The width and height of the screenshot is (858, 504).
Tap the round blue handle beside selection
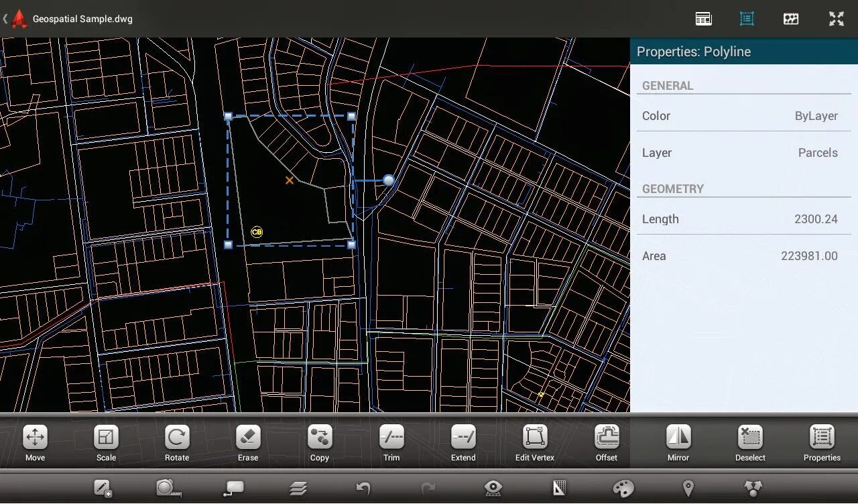[389, 180]
